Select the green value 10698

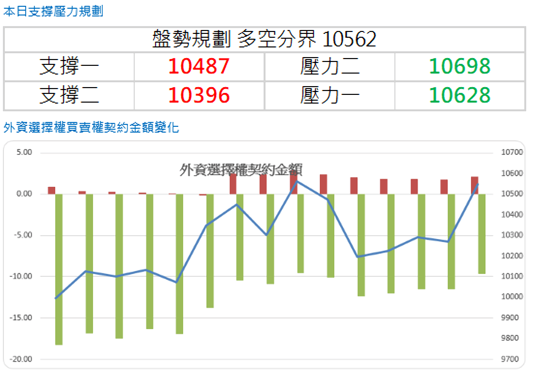point(459,66)
